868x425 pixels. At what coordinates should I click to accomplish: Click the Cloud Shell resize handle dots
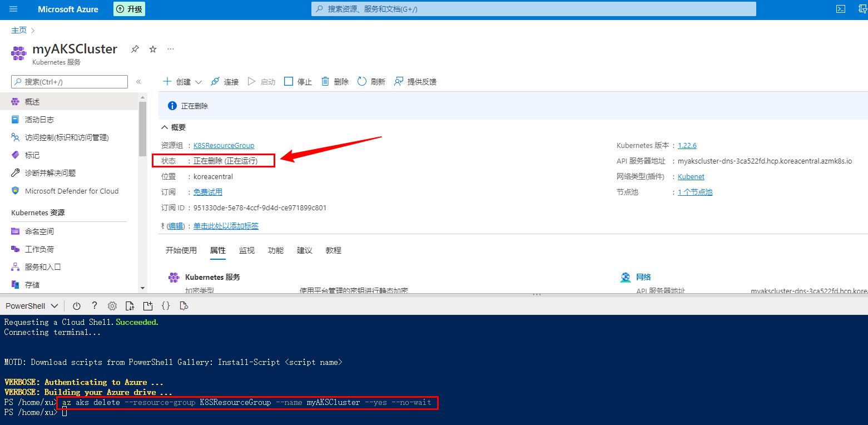click(537, 294)
